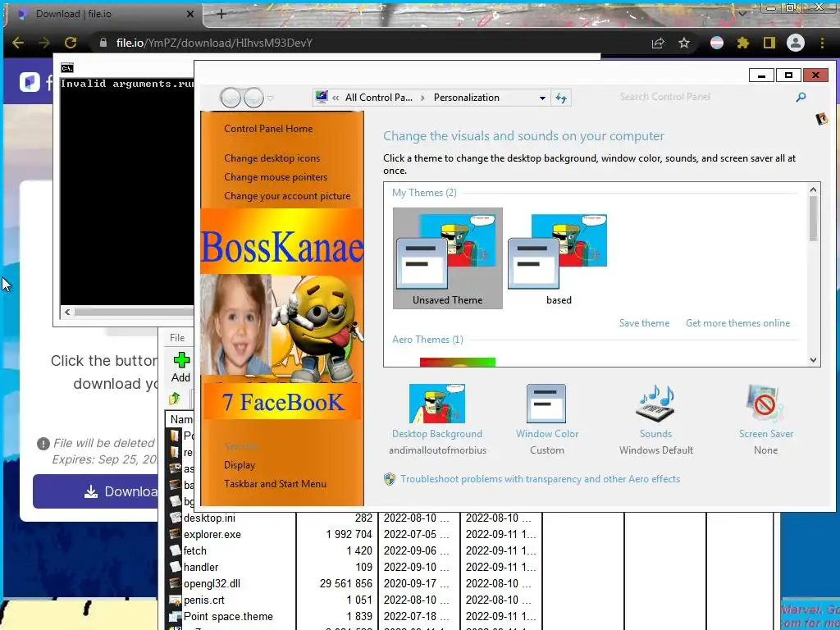The image size is (840, 630).
Task: Click the file.io logo icon
Action: click(x=30, y=82)
